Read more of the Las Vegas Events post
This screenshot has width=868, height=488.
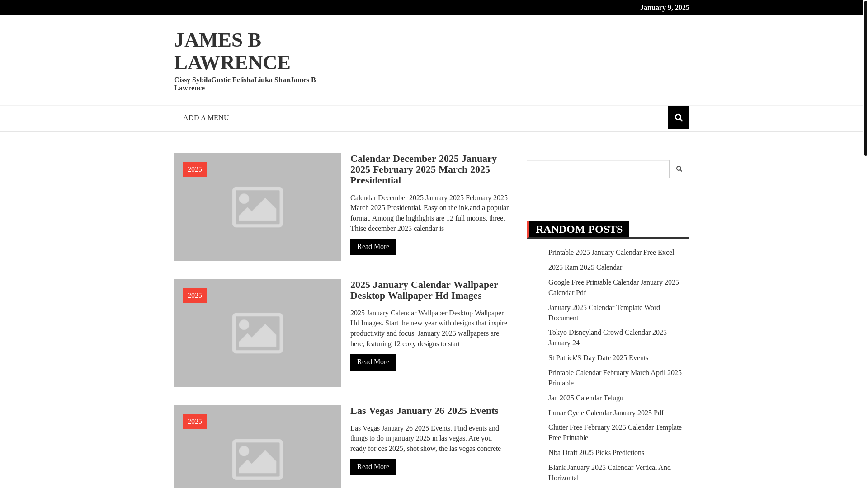tap(373, 467)
